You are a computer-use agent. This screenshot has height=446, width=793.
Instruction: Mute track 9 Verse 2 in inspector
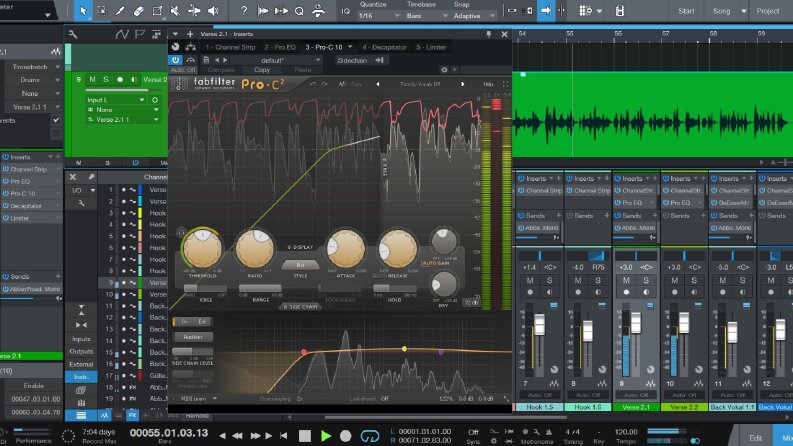click(92, 79)
